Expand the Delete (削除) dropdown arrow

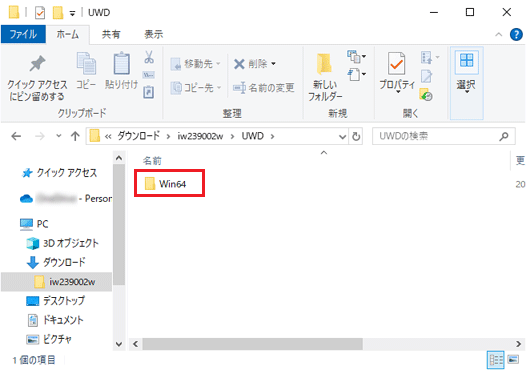click(x=273, y=63)
